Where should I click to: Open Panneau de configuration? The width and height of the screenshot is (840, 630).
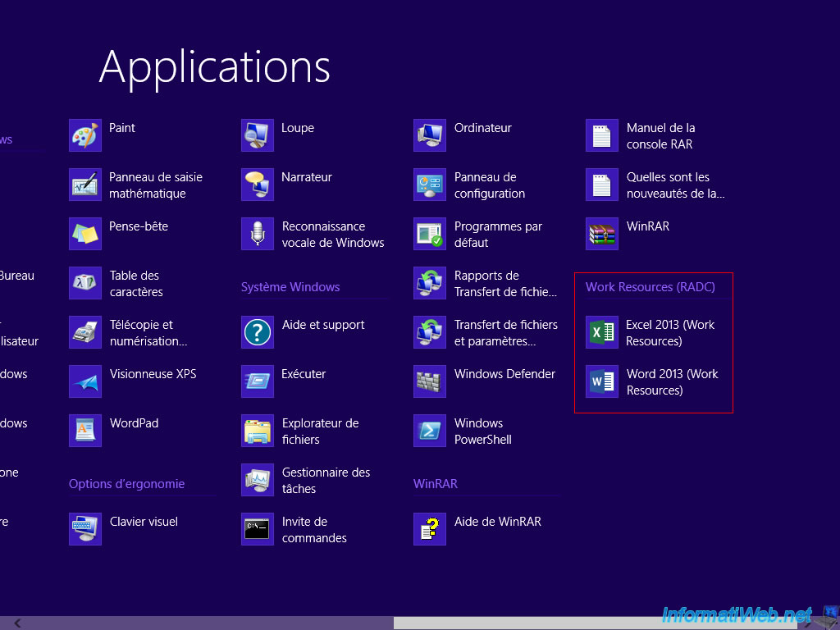point(430,185)
